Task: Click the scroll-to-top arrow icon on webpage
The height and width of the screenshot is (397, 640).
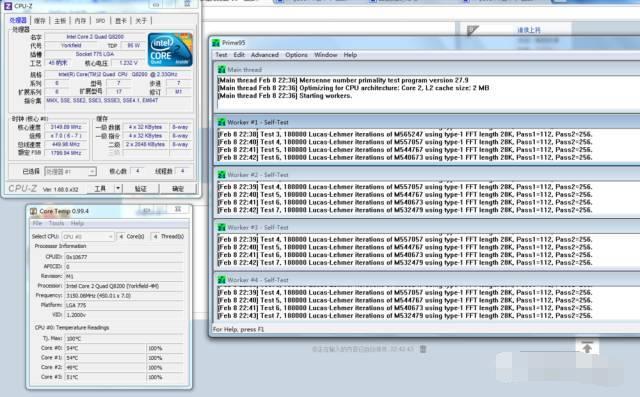Action: (587, 347)
